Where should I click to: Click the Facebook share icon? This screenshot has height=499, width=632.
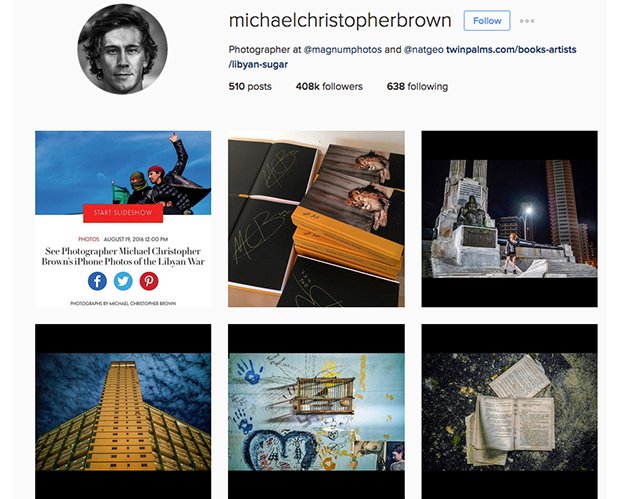click(97, 281)
